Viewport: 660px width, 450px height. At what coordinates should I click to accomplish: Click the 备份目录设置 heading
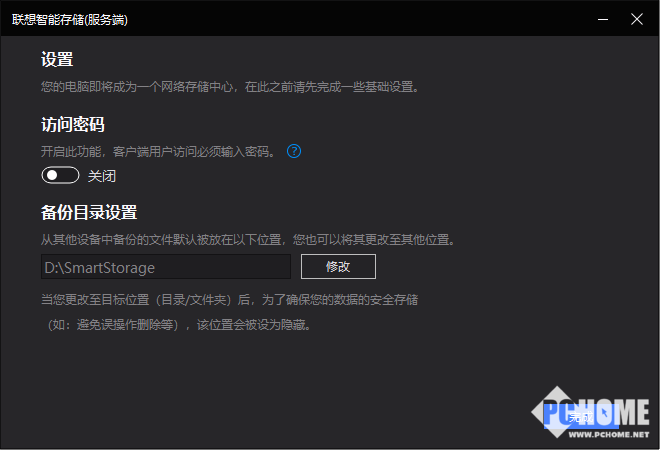point(89,213)
